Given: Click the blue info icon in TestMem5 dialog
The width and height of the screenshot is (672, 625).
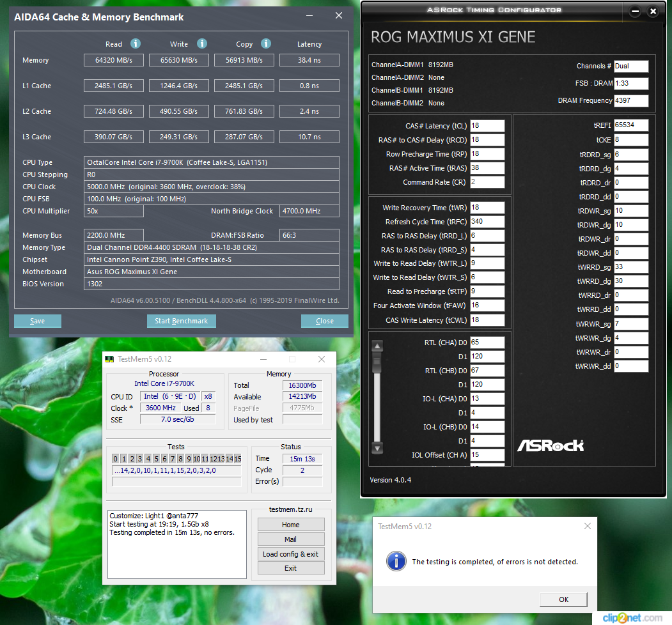Looking at the screenshot, I should [396, 561].
